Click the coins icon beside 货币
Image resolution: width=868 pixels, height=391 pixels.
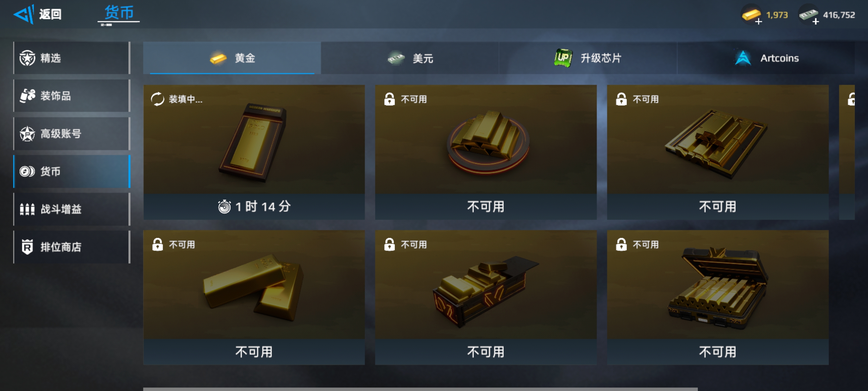pyautogui.click(x=27, y=171)
